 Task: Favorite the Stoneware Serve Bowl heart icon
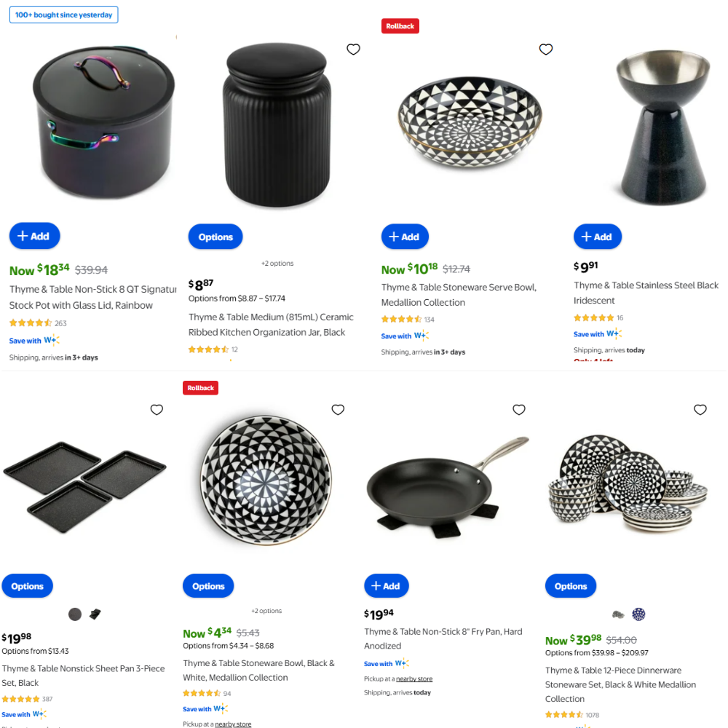(x=546, y=50)
